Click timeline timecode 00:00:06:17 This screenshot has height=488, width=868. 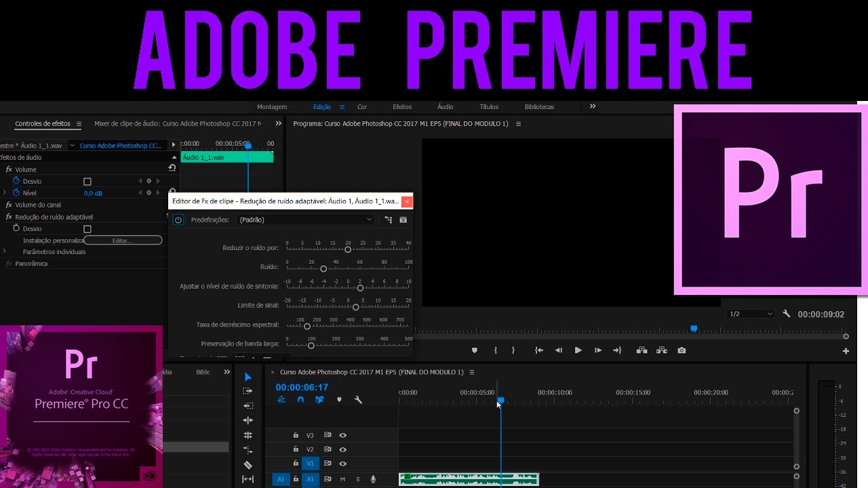click(302, 387)
